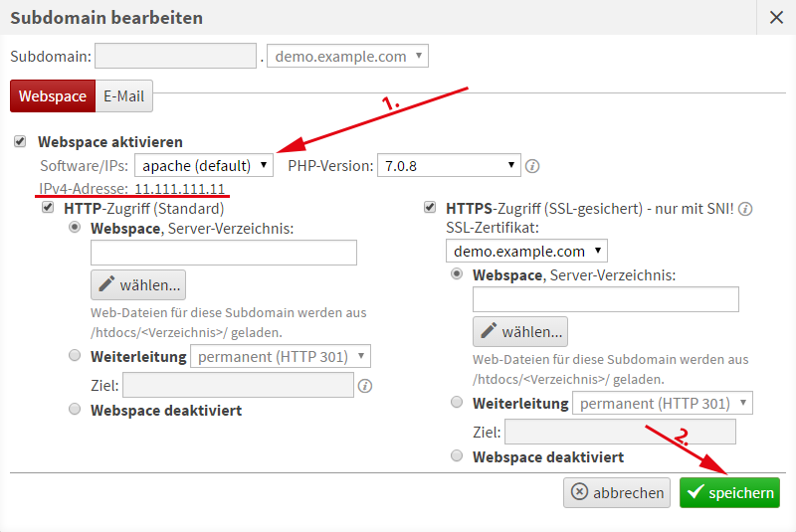Click wählen button under HTTP Server-Verzeichnis
The image size is (796, 532).
138,285
